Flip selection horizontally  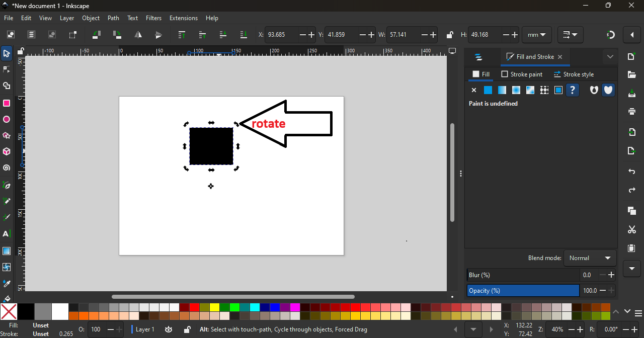[138, 35]
